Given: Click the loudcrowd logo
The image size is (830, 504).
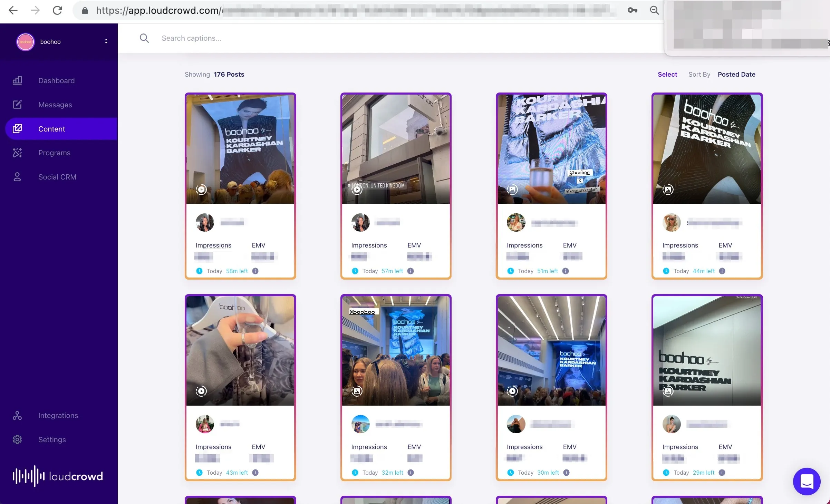Looking at the screenshot, I should (x=58, y=476).
